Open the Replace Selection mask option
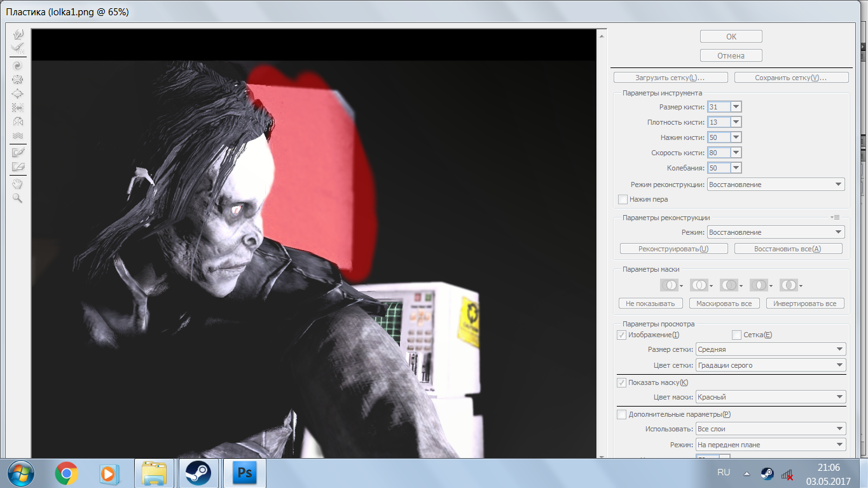868x488 pixels. pyautogui.click(x=672, y=285)
